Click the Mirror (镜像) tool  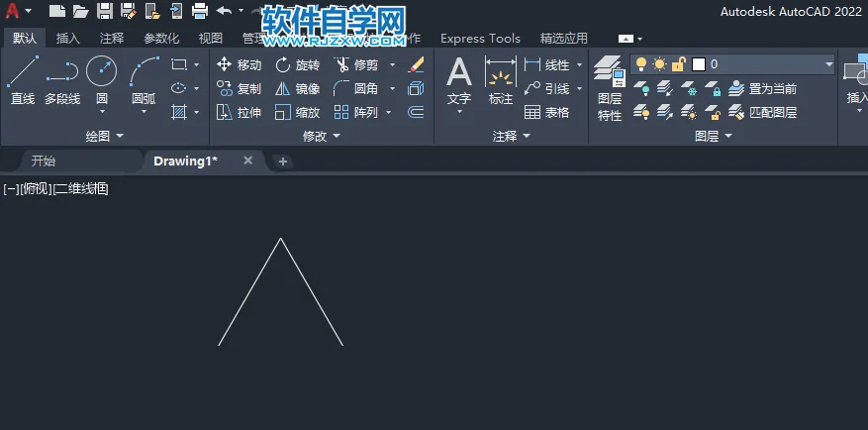(297, 89)
